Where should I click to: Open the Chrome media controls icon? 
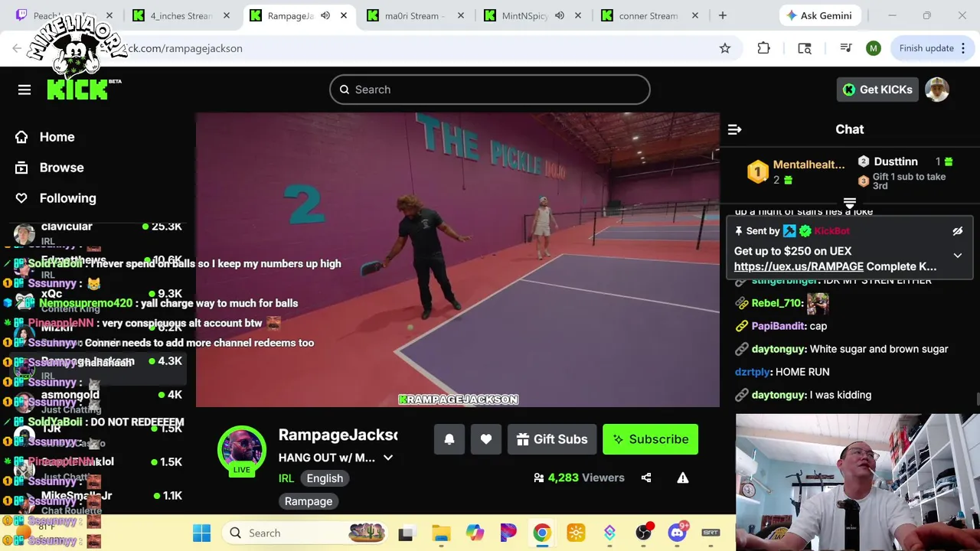pos(846,48)
